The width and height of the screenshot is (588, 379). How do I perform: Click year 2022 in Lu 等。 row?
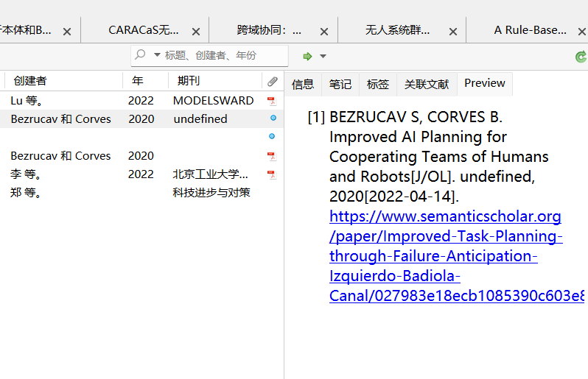point(141,101)
